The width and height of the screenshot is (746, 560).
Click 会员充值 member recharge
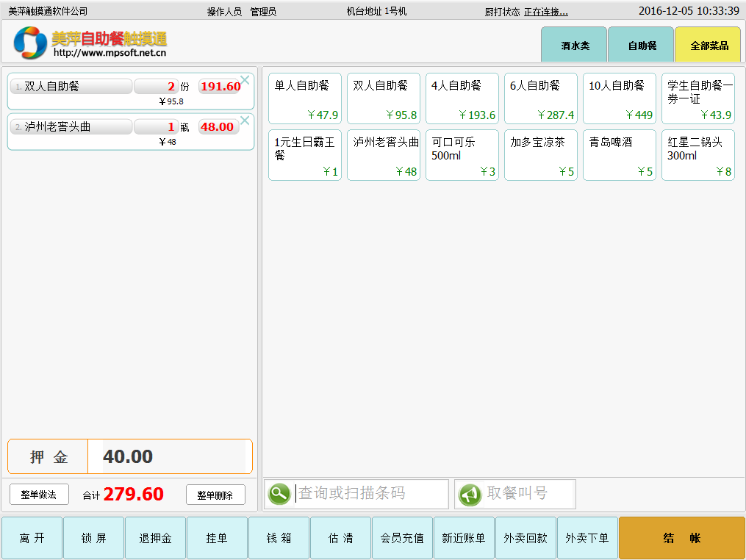coord(402,538)
